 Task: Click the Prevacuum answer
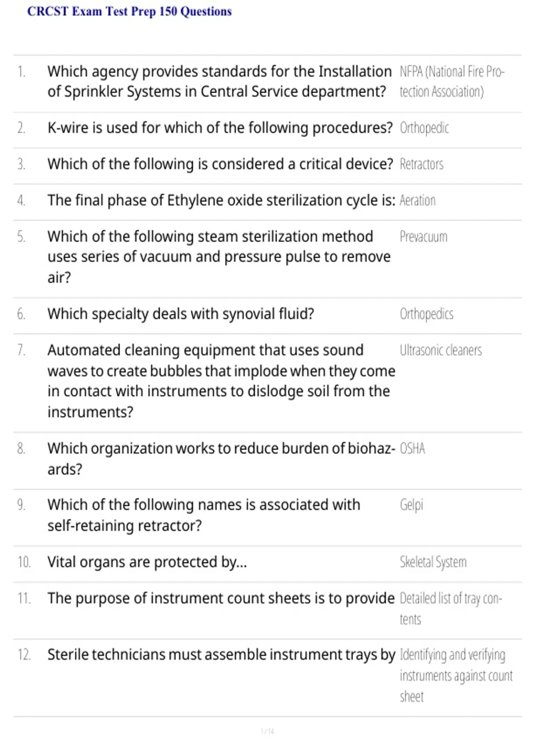[423, 237]
